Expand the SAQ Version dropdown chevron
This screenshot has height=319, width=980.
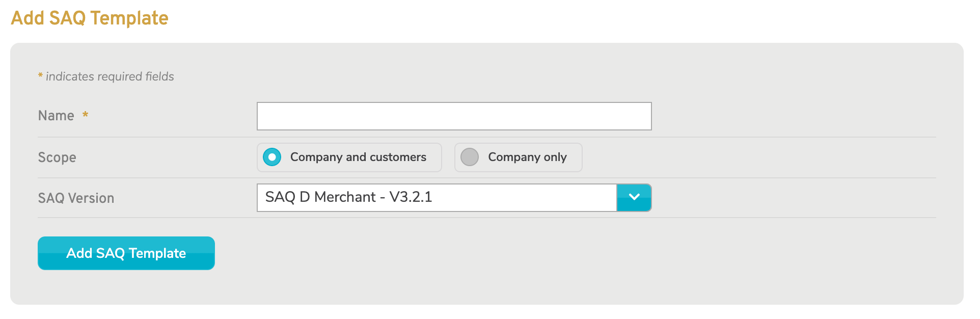[634, 197]
